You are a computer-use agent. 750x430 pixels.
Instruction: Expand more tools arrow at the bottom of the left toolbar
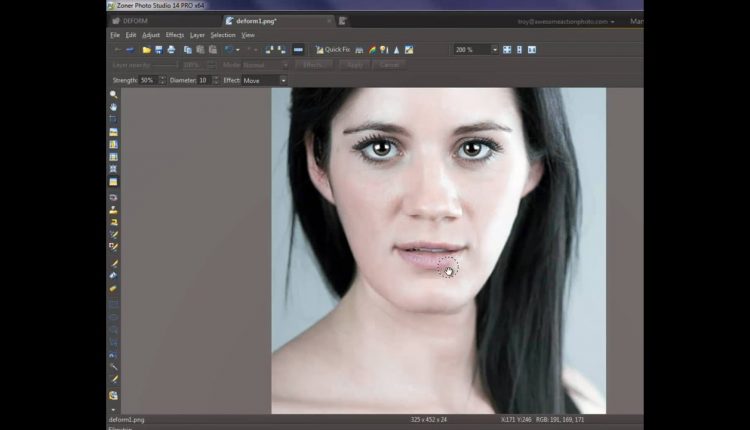click(113, 409)
